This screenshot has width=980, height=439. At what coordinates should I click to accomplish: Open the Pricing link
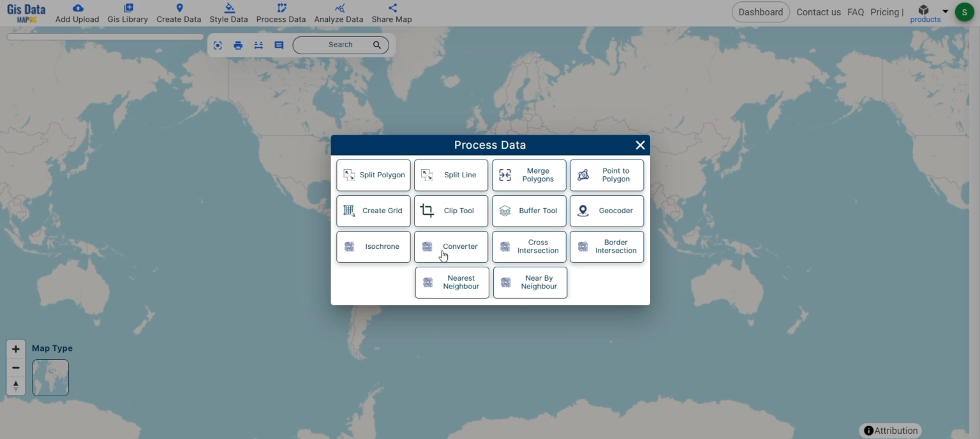tap(885, 12)
